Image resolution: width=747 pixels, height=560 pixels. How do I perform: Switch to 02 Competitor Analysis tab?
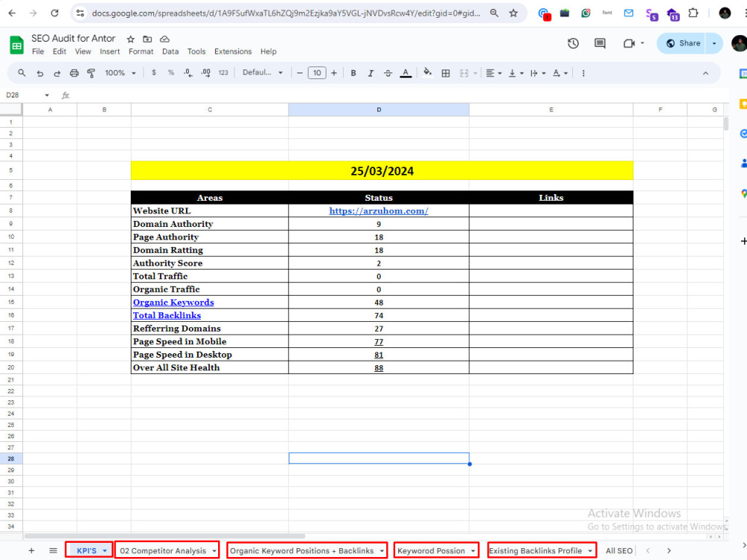coord(167,550)
